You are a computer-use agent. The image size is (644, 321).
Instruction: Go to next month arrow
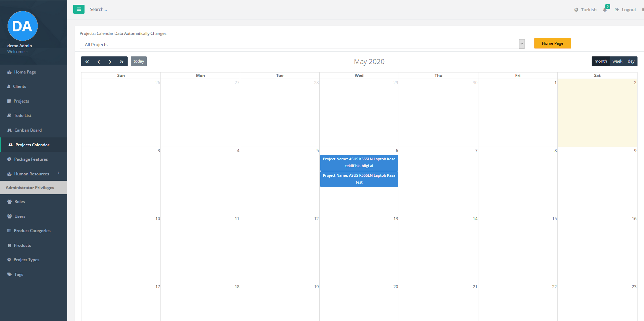(x=110, y=62)
